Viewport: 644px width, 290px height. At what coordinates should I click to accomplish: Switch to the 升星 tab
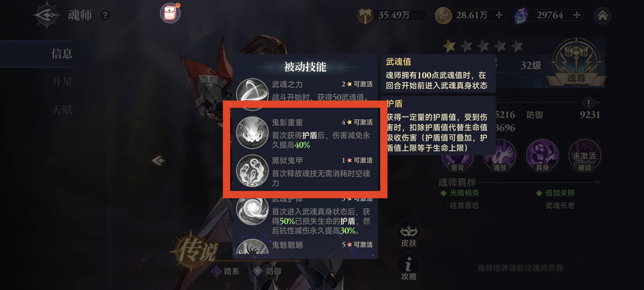click(62, 82)
